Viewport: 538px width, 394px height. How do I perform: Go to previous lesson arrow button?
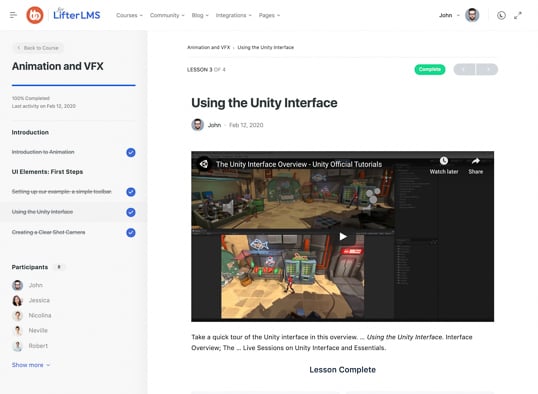click(464, 69)
